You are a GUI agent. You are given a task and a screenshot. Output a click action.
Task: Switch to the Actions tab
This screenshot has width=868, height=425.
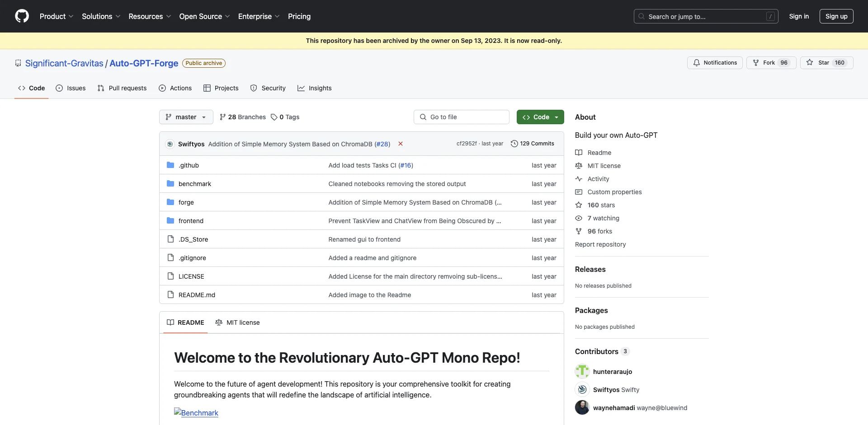(x=175, y=88)
